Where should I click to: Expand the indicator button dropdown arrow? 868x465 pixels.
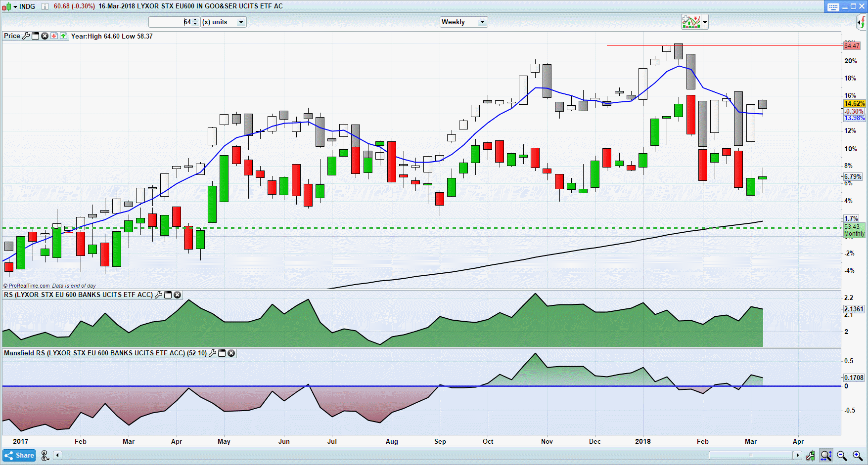(705, 22)
